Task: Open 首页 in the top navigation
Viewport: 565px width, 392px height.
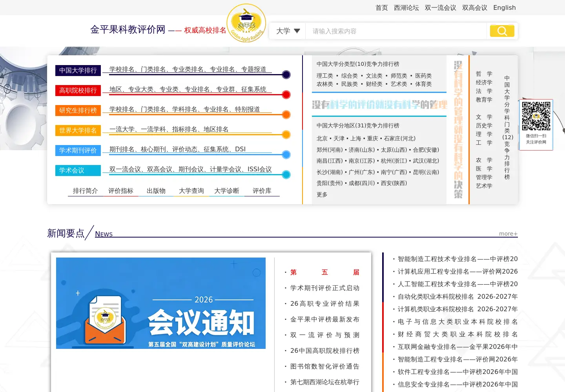Action: (x=381, y=8)
